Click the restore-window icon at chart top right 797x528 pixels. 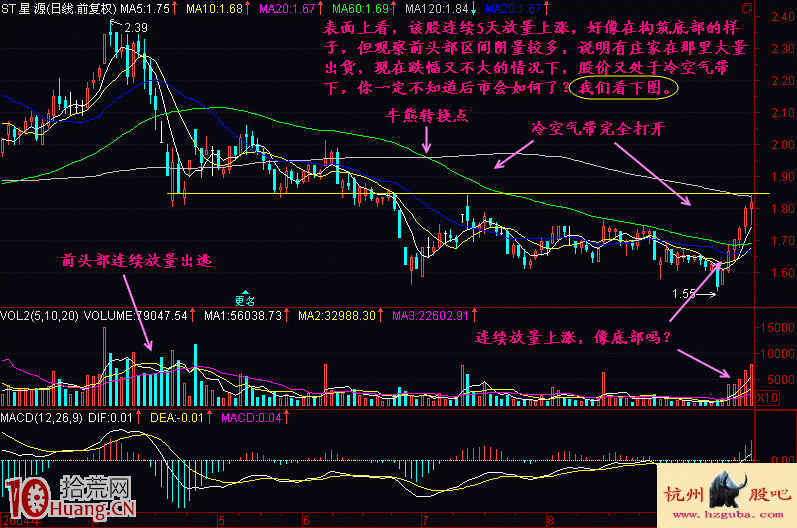746,8
